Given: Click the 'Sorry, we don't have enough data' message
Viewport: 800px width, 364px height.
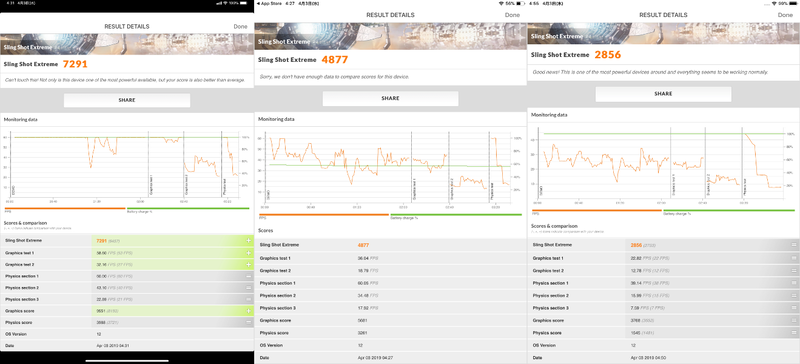Looking at the screenshot, I should (335, 77).
